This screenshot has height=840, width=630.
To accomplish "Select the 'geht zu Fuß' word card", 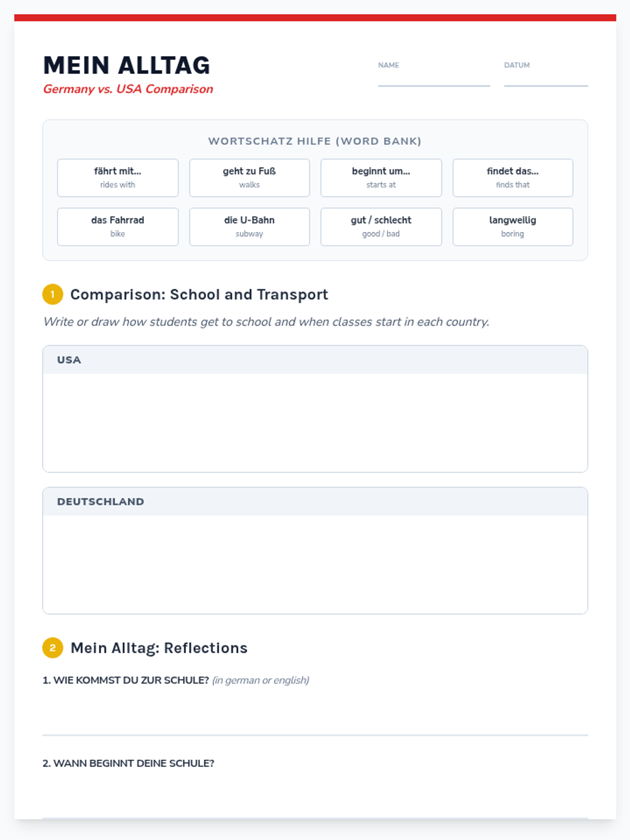I will pyautogui.click(x=249, y=177).
